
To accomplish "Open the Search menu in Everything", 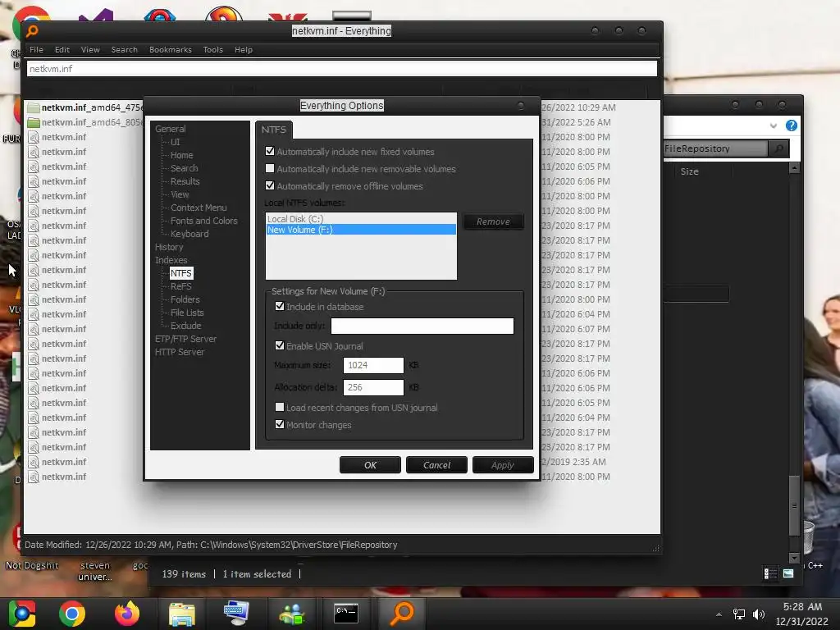I will 125,50.
